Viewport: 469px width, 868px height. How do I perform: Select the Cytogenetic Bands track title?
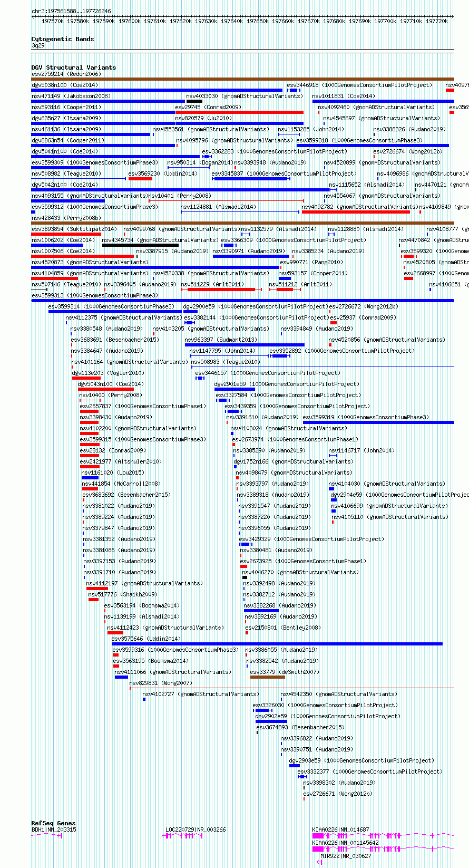pyautogui.click(x=63, y=39)
